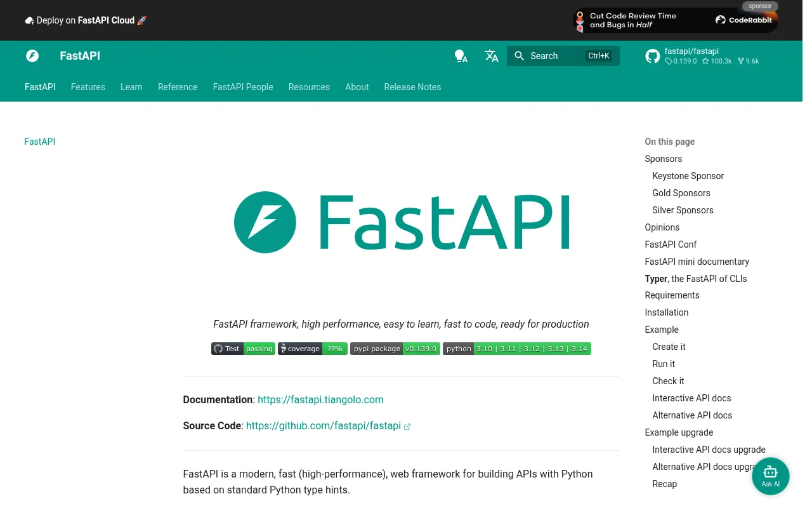The width and height of the screenshot is (812, 508).
Task: Click the python versions badge
Action: point(517,349)
